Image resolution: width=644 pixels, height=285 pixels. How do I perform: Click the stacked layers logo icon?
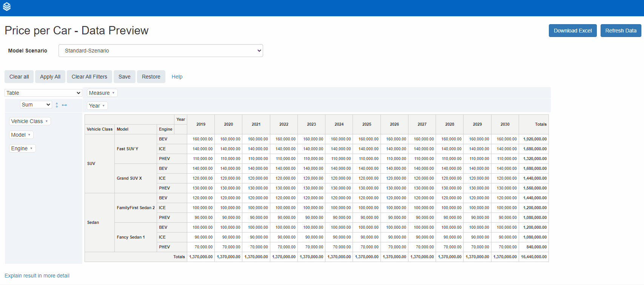(x=7, y=7)
